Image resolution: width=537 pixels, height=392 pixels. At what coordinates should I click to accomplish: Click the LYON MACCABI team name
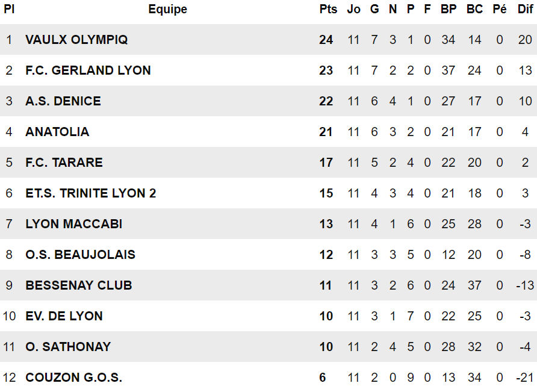point(73,224)
